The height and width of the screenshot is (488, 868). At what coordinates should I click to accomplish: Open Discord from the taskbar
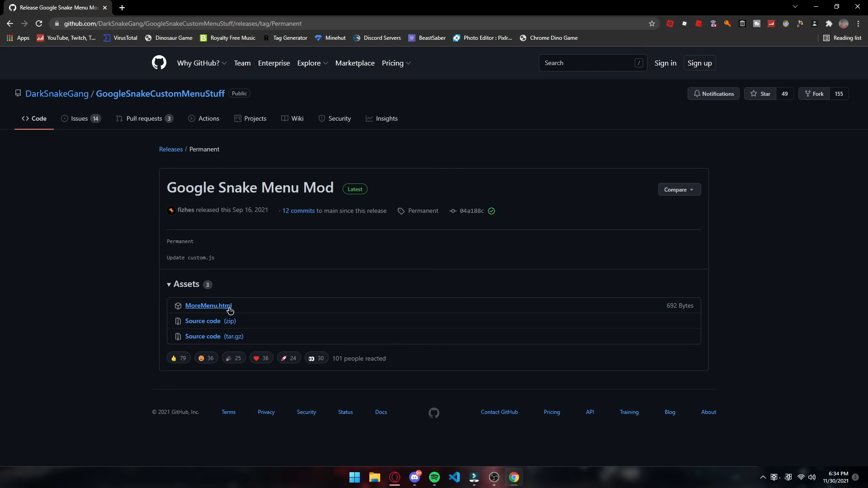[x=415, y=477]
